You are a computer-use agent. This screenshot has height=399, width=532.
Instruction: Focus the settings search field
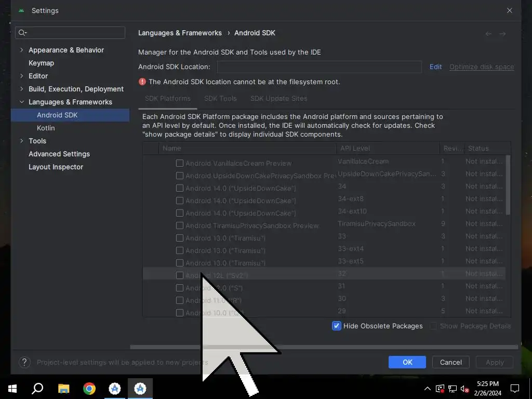tap(70, 33)
